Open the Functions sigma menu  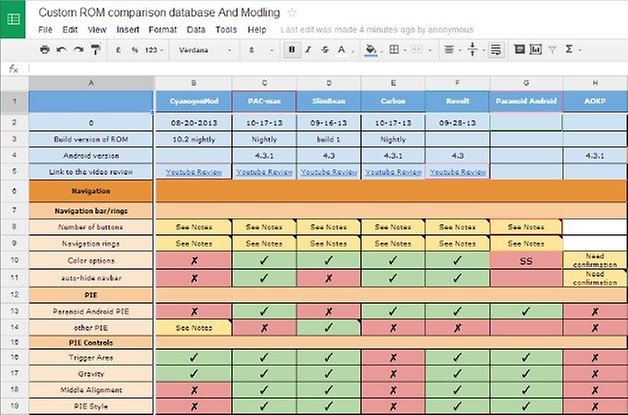pos(569,50)
